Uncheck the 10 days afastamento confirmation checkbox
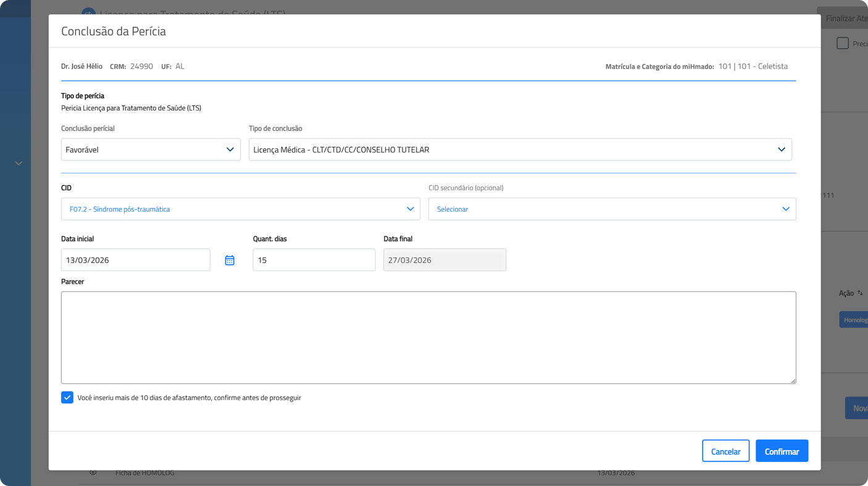868x486 pixels. [67, 398]
